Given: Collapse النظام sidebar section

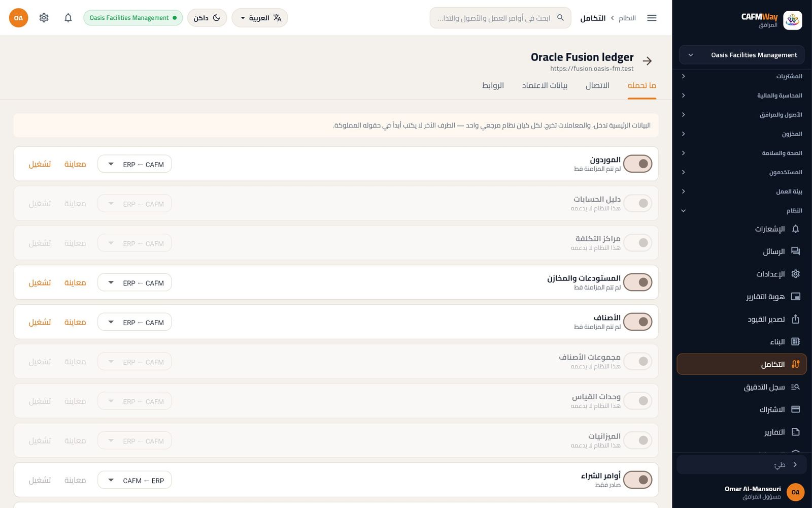Looking at the screenshot, I should click(741, 210).
